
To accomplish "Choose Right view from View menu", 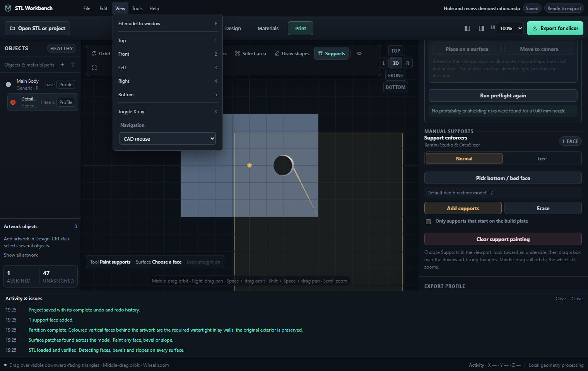I will point(168,81).
